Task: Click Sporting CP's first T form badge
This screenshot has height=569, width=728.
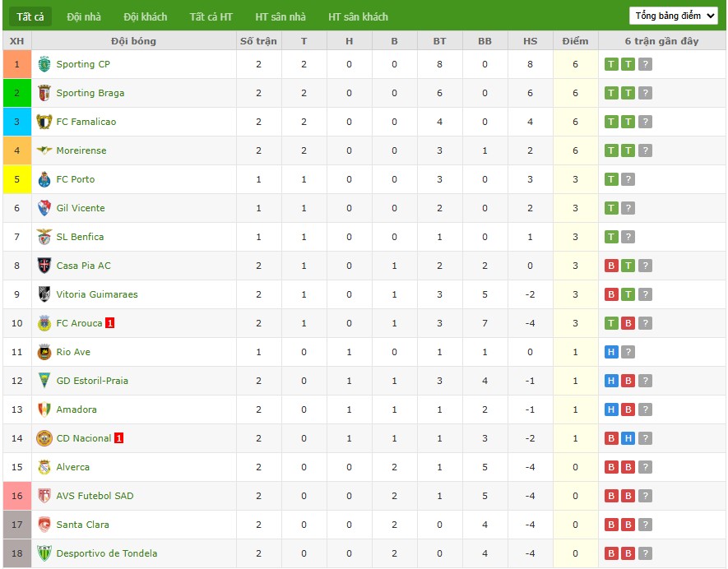Action: (x=611, y=64)
